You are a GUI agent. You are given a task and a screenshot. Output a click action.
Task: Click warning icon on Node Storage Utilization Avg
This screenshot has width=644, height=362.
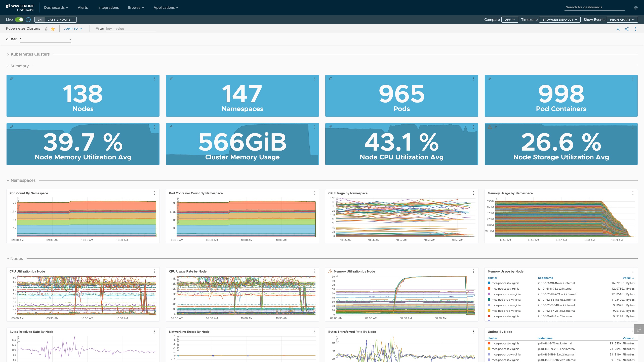tap(490, 127)
